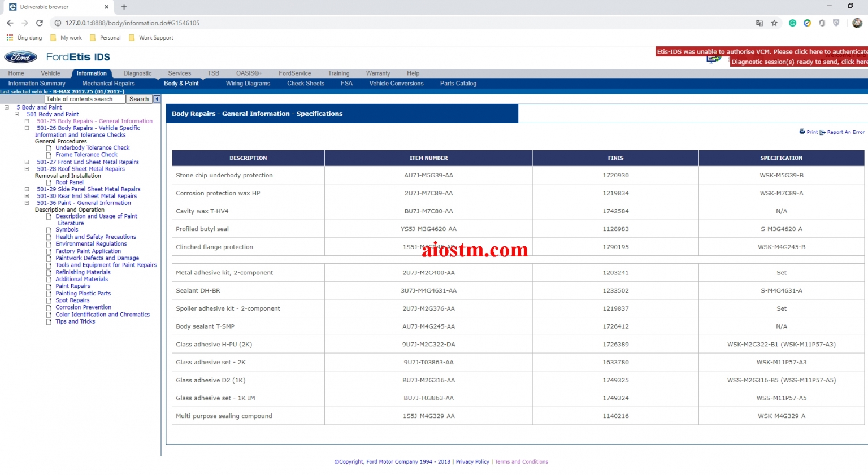Open the Work Support bookmark folder
This screenshot has height=475, width=868.
[x=151, y=38]
